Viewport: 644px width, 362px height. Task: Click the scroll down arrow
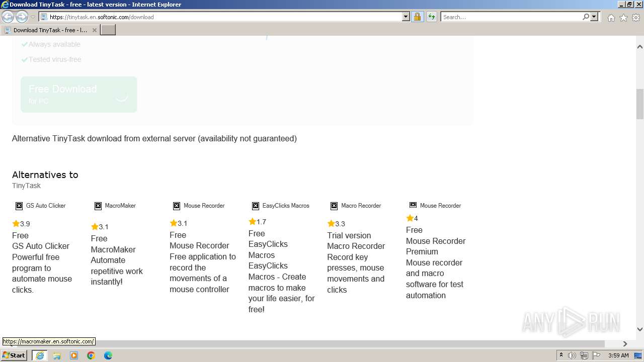coord(639,329)
